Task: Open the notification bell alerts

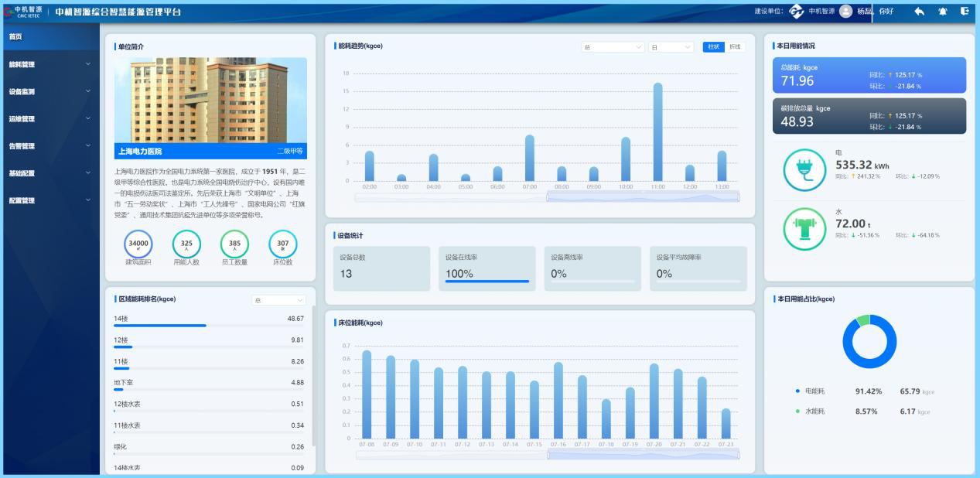Action: 942,12
